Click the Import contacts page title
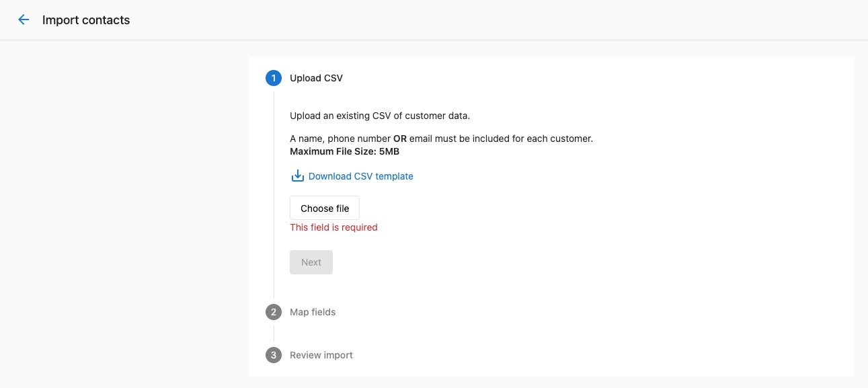This screenshot has width=868, height=388. pos(86,20)
